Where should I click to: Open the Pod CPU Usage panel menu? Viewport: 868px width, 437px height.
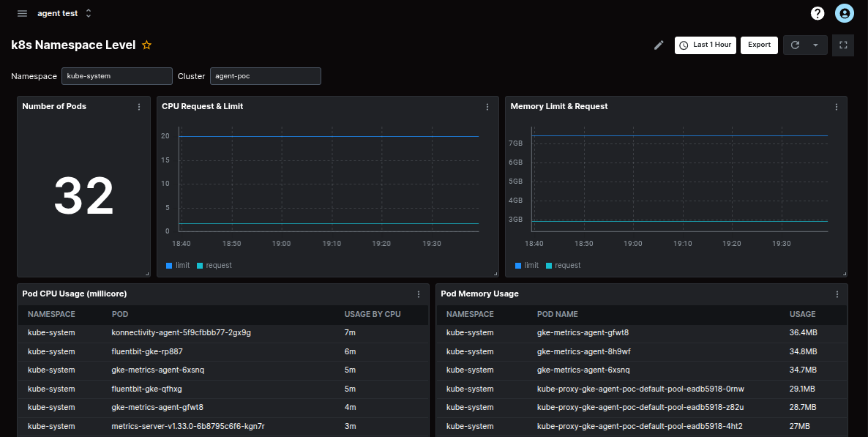(418, 294)
